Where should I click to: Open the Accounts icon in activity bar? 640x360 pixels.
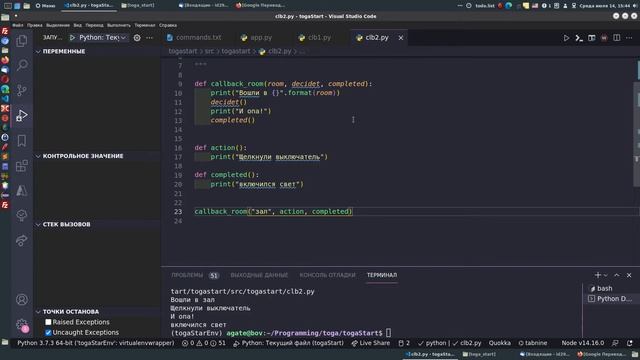22,300
